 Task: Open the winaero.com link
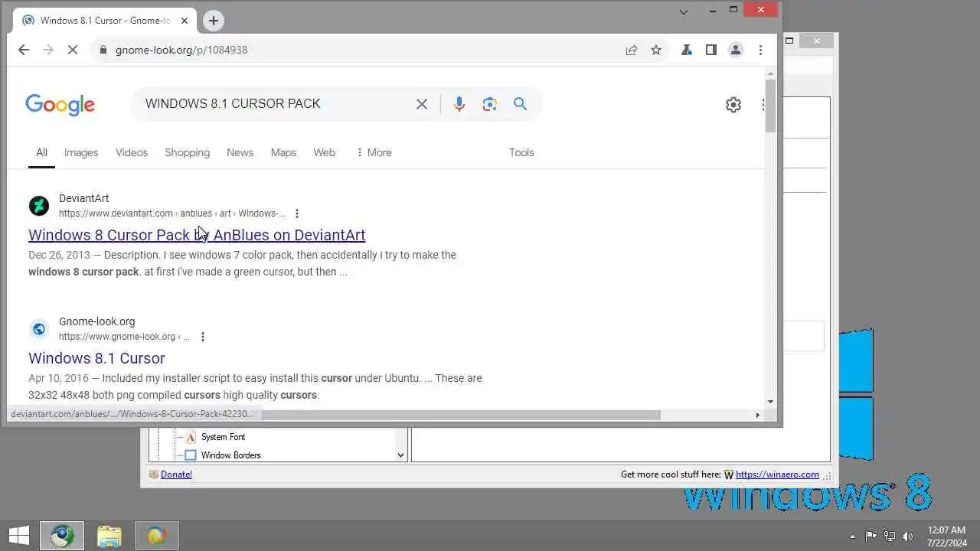[777, 474]
